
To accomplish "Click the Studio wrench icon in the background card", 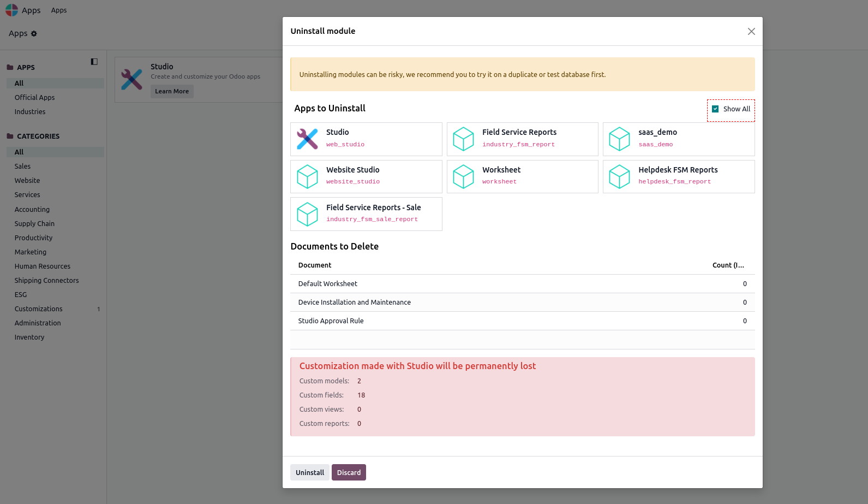I will (131, 80).
